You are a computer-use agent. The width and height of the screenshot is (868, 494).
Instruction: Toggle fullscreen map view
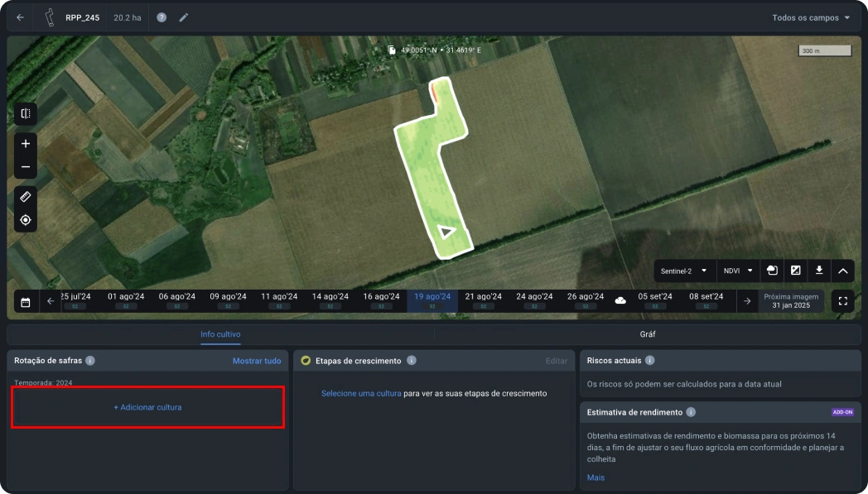(842, 301)
